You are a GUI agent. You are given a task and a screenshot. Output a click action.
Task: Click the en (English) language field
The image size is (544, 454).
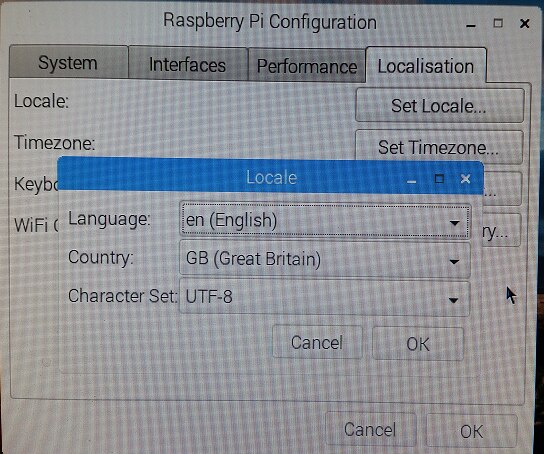(325, 221)
